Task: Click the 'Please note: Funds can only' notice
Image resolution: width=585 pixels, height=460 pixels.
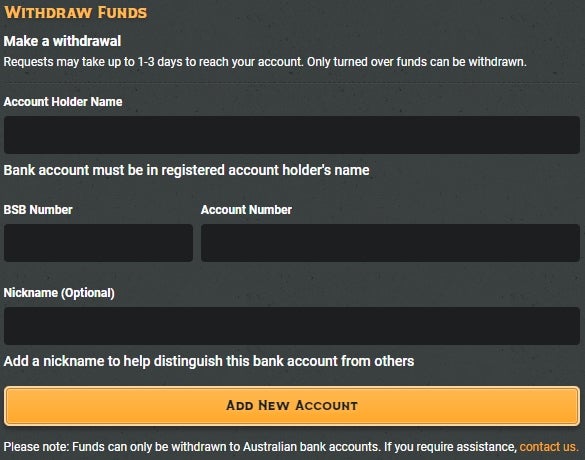Action: click(x=192, y=447)
